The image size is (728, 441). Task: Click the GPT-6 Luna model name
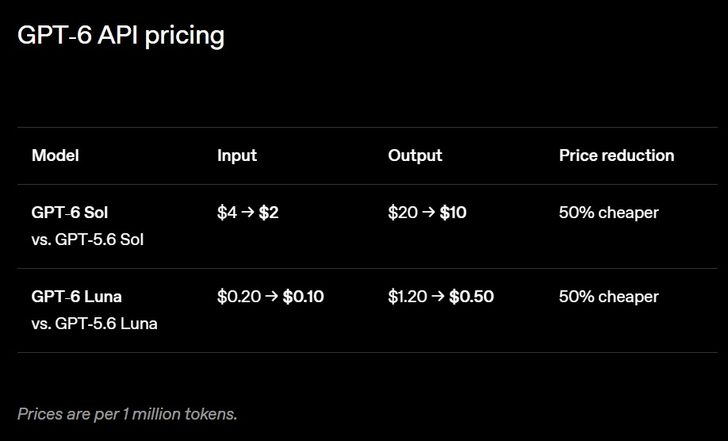[77, 297]
